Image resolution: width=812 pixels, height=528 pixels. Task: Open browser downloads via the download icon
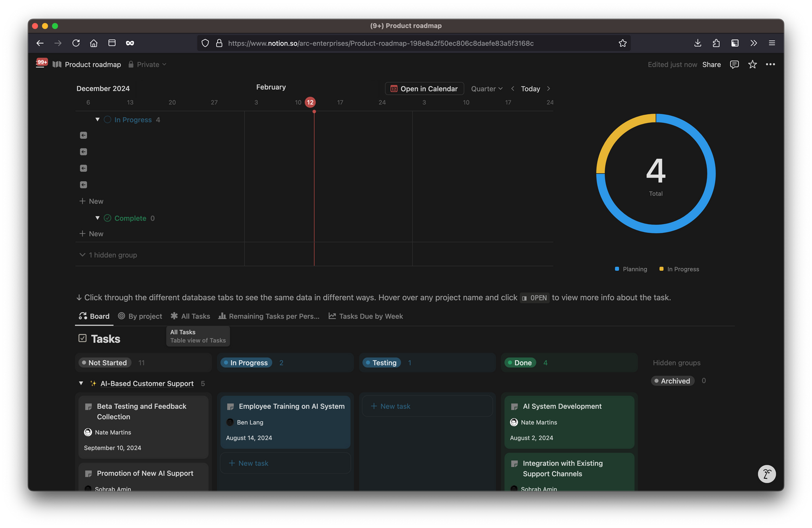tap(697, 43)
